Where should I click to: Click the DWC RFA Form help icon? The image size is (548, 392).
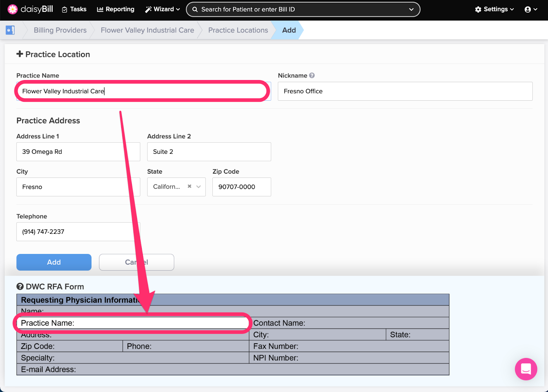[20, 287]
